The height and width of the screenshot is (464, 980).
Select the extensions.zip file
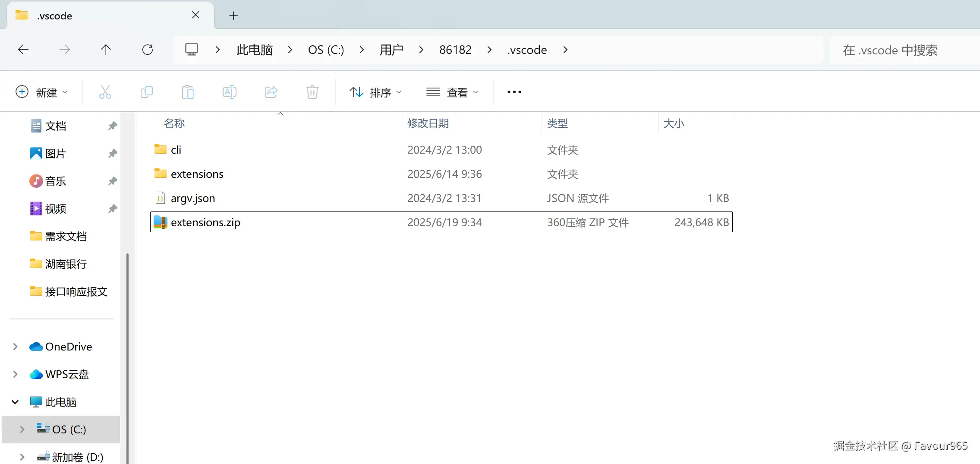[x=441, y=222]
